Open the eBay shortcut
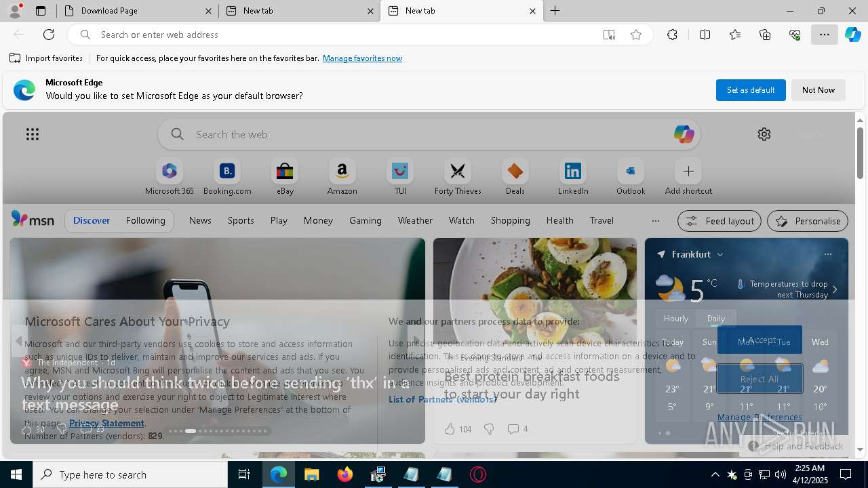This screenshot has height=488, width=868. coord(285,178)
